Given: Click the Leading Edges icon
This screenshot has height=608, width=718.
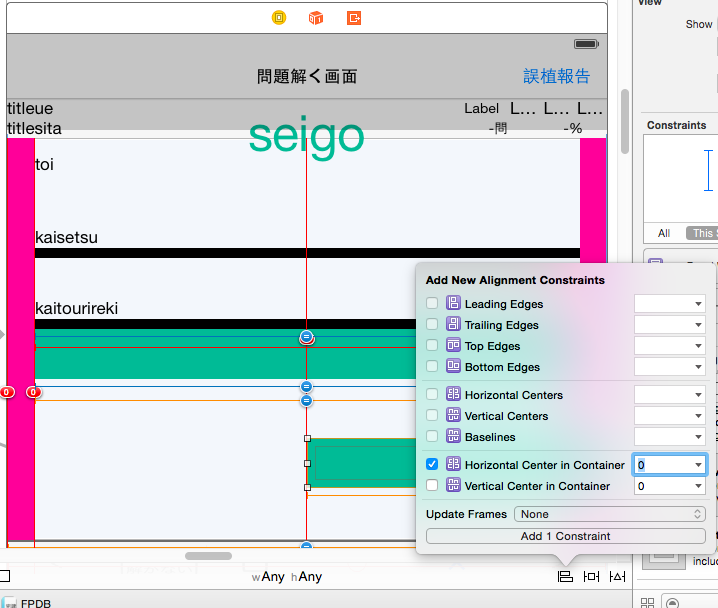Looking at the screenshot, I should click(x=453, y=303).
